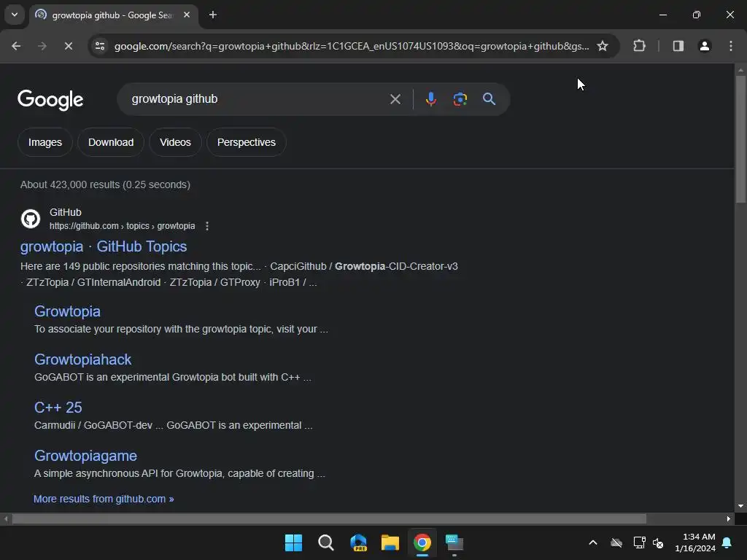The height and width of the screenshot is (560, 747).
Task: Click the vertical scrollbar thumb
Action: click(741, 139)
